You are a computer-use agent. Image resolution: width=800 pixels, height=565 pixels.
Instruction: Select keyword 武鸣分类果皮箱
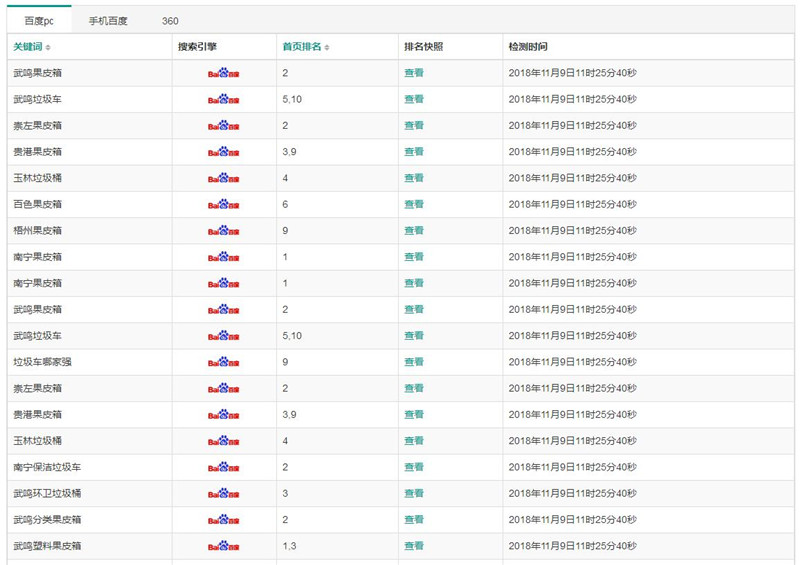47,520
